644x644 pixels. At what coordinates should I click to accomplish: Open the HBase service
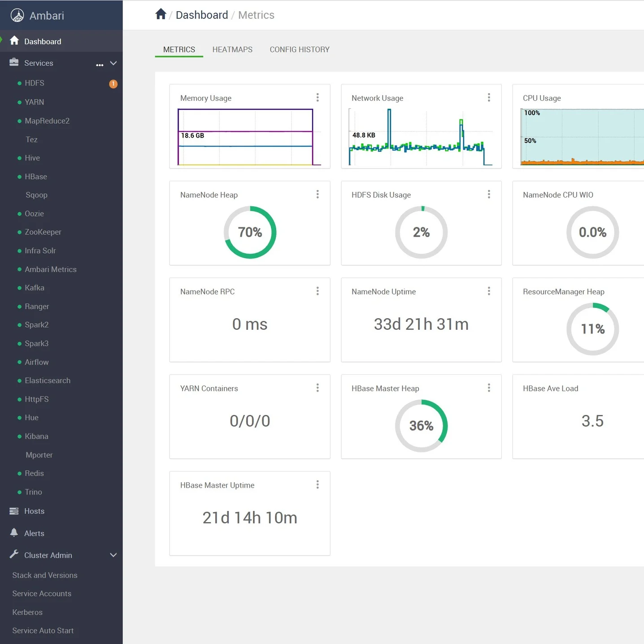(36, 177)
